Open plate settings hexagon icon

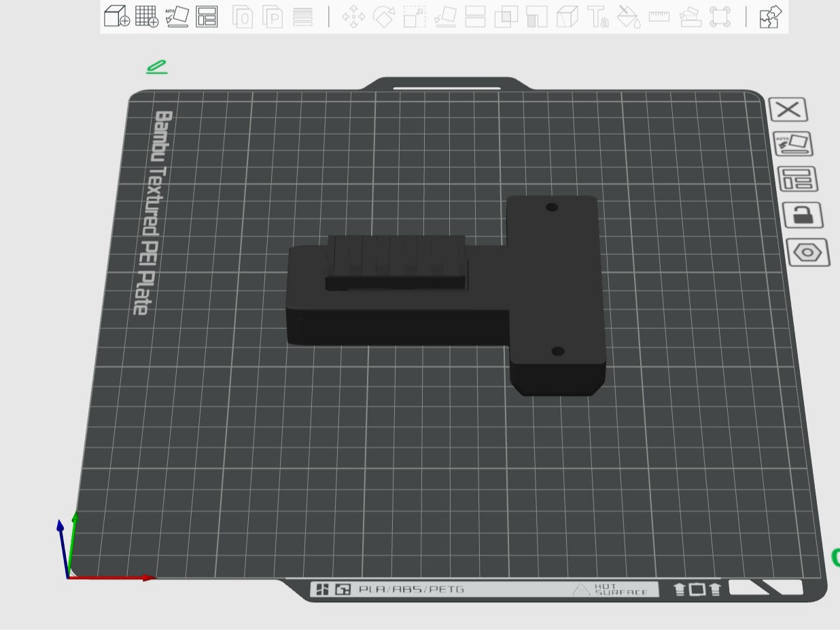point(808,253)
